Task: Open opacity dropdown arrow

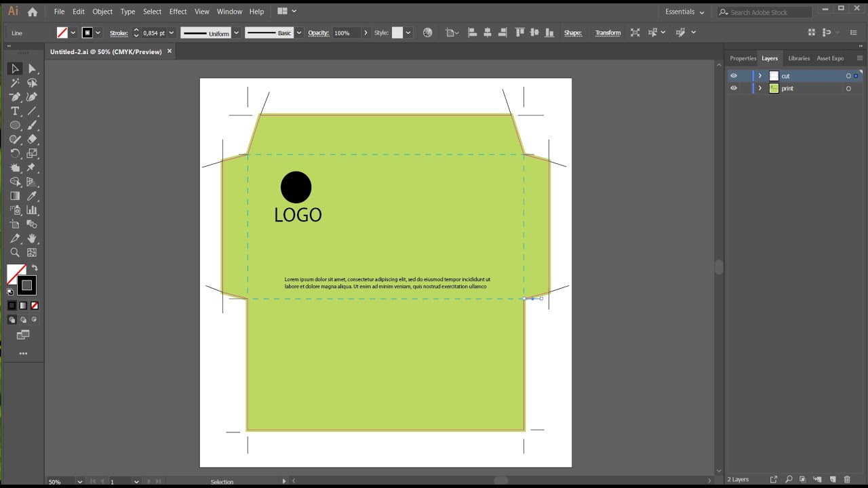Action: pyautogui.click(x=366, y=33)
